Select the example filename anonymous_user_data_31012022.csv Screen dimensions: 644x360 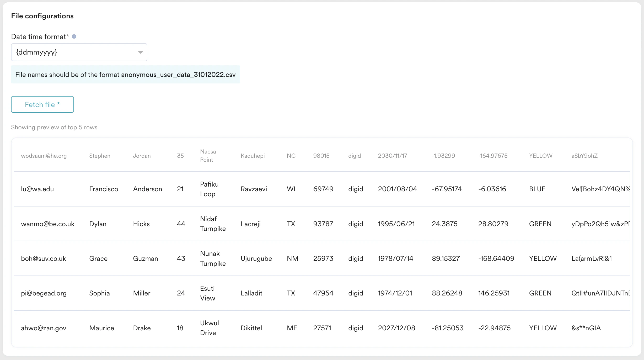(x=178, y=75)
